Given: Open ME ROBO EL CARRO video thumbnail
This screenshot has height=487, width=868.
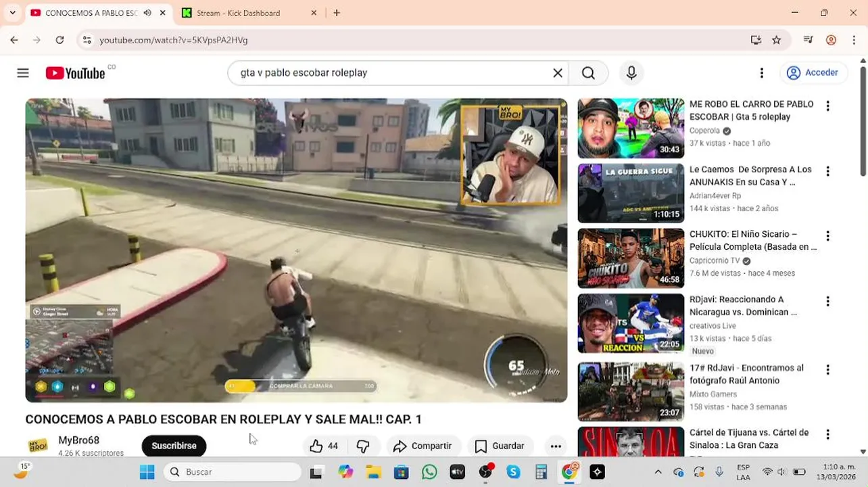Looking at the screenshot, I should 631,128.
